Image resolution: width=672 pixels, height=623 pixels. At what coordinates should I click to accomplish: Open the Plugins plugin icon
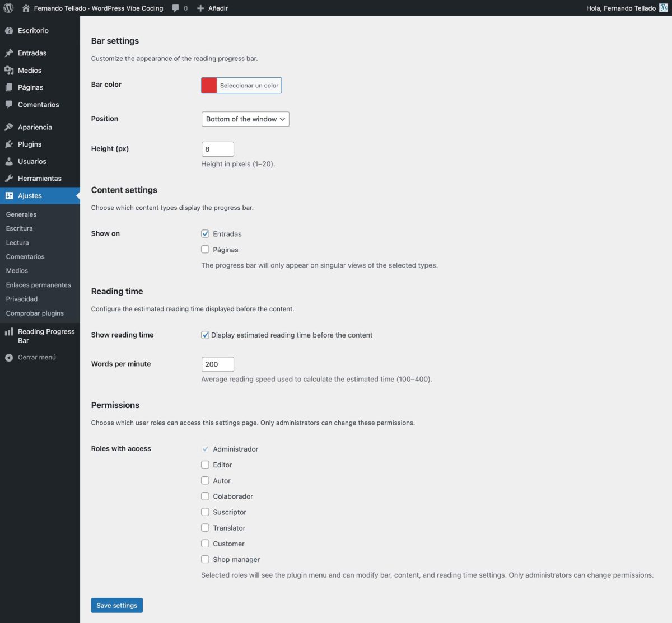click(9, 144)
